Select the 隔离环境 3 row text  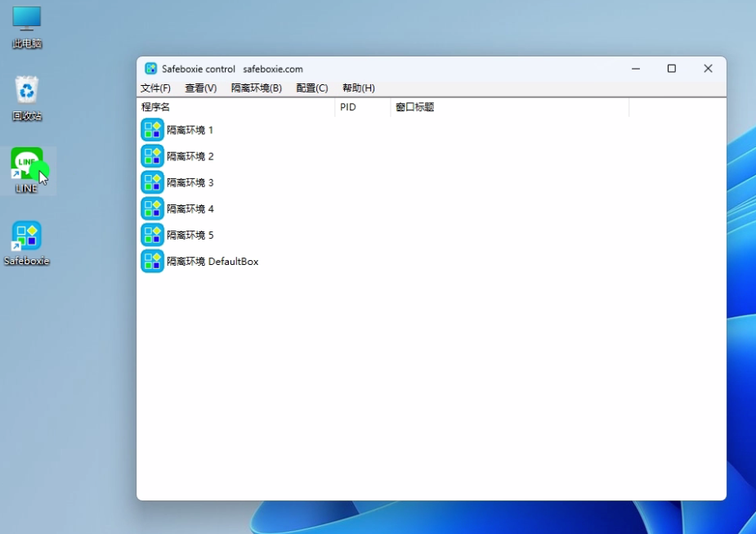(x=190, y=182)
